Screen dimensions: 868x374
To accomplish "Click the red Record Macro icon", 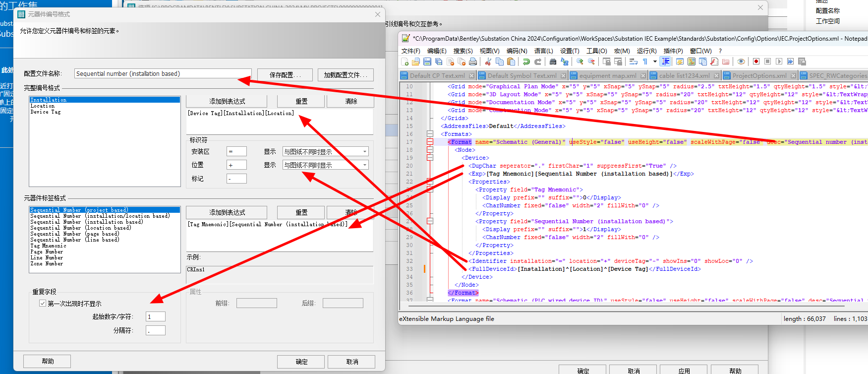I will click(x=756, y=62).
